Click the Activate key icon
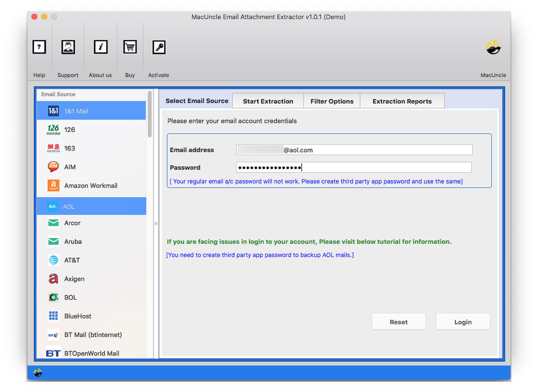This screenshot has height=392, width=538. pos(159,47)
